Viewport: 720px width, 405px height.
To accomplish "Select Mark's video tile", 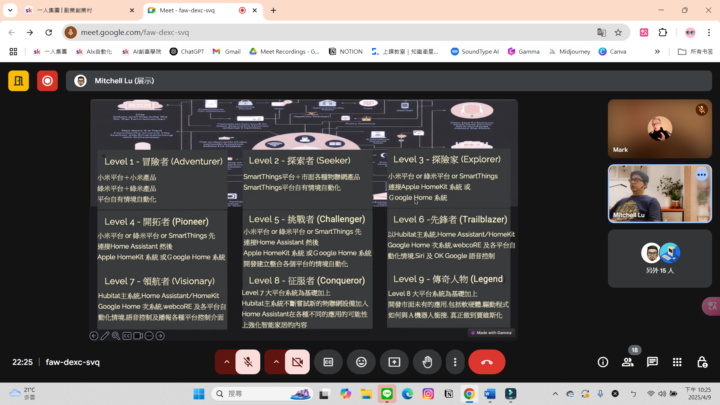I will point(659,129).
